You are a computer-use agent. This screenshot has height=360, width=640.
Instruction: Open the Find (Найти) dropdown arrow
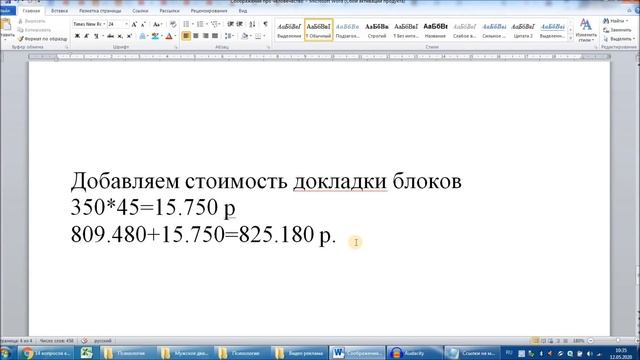(627, 21)
